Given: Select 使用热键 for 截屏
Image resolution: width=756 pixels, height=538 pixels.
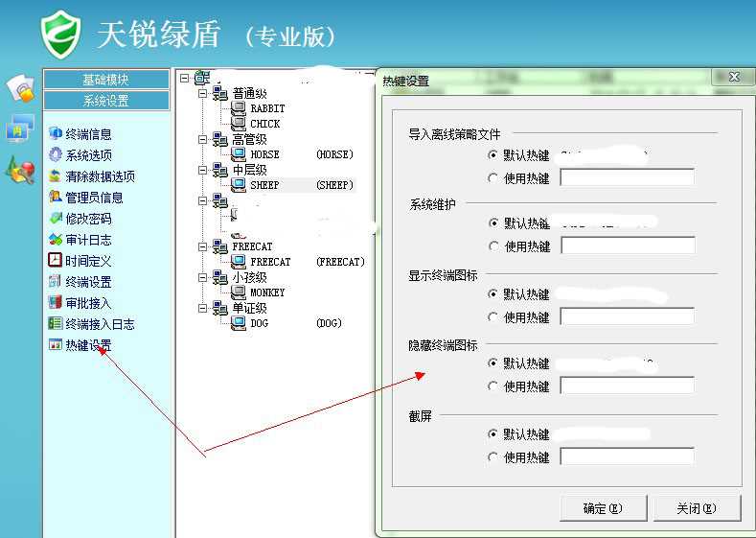Looking at the screenshot, I should click(493, 456).
